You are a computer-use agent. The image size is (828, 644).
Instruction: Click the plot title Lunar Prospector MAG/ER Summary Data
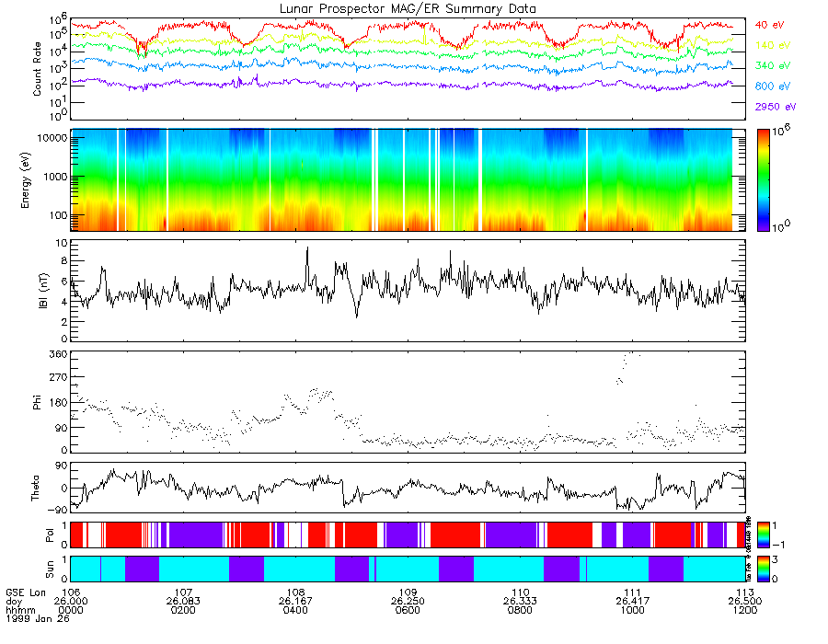[408, 9]
